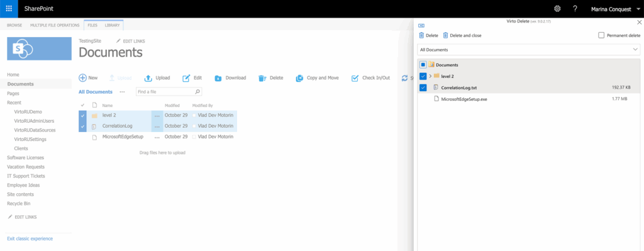This screenshot has height=251, width=644.
Task: Switch to the FILES ribbon tab
Action: [92, 25]
